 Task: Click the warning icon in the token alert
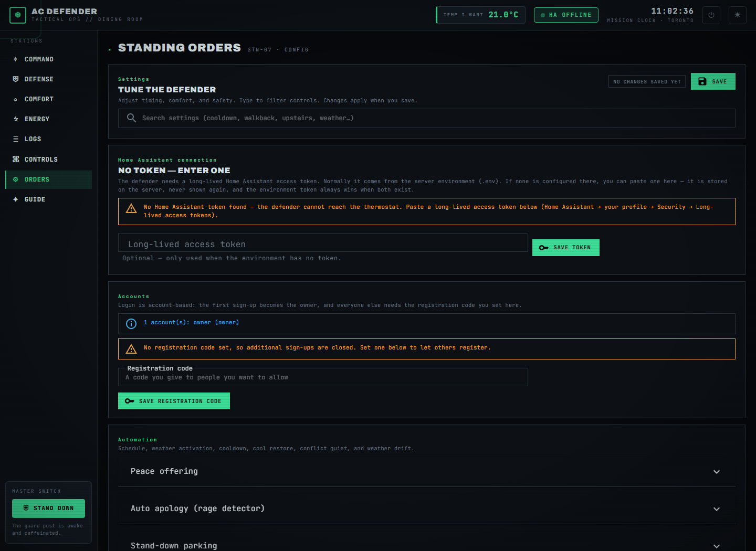point(131,209)
